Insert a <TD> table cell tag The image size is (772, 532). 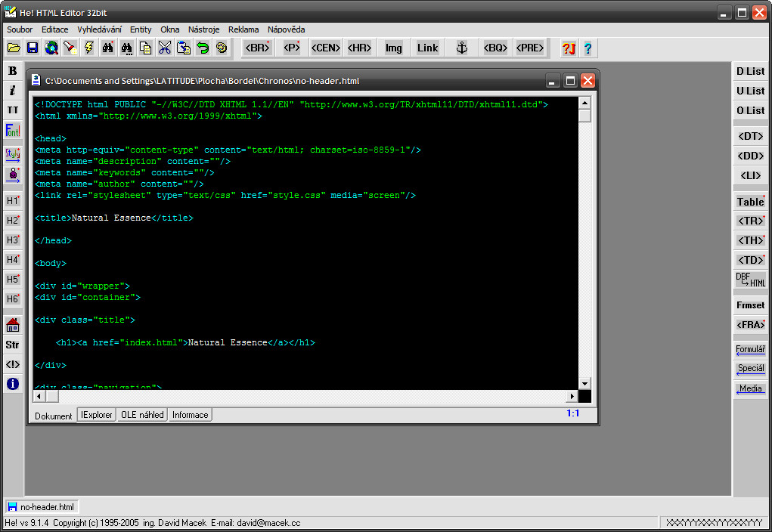750,260
